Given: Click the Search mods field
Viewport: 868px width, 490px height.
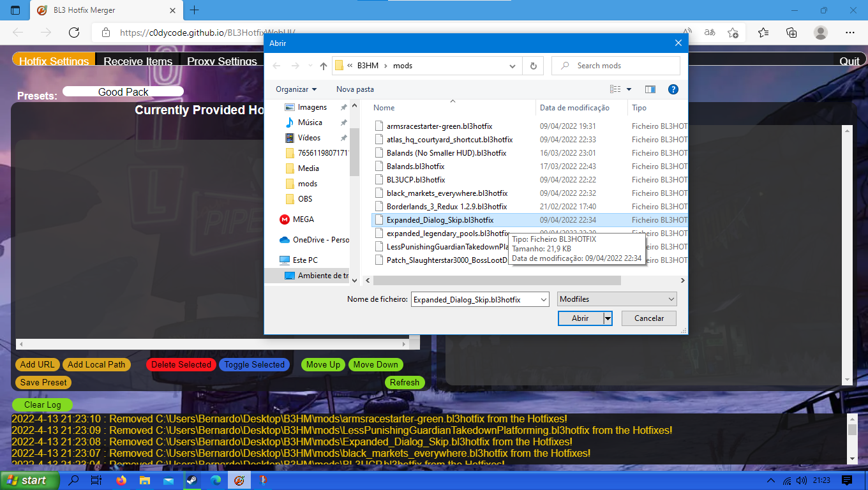Looking at the screenshot, I should pyautogui.click(x=616, y=66).
